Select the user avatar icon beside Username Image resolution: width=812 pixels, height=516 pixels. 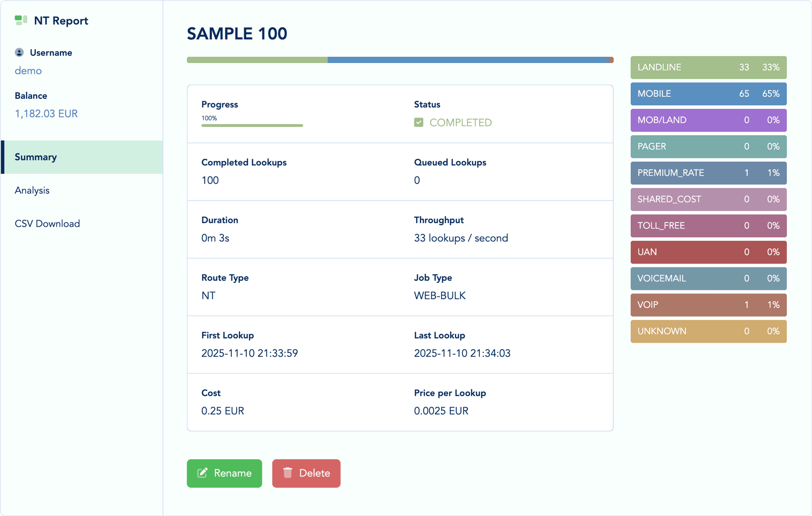click(x=20, y=52)
